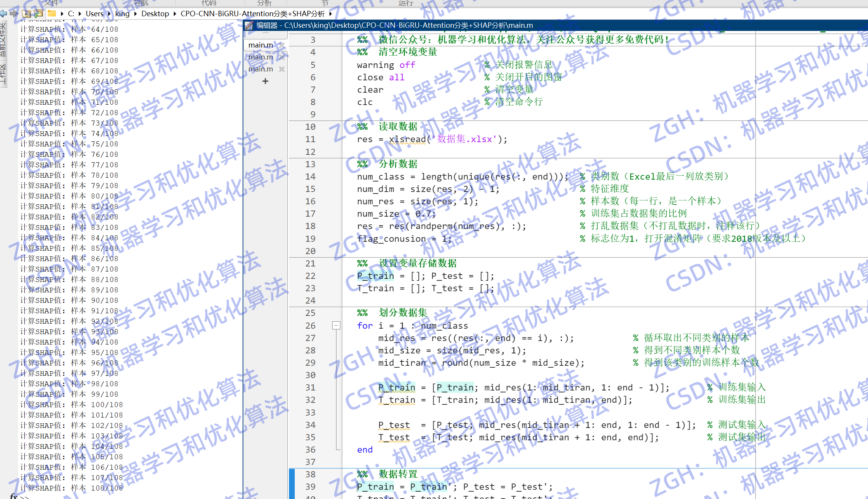Click the yellow folder icon in address bar
The width and height of the screenshot is (868, 499).
(x=52, y=14)
